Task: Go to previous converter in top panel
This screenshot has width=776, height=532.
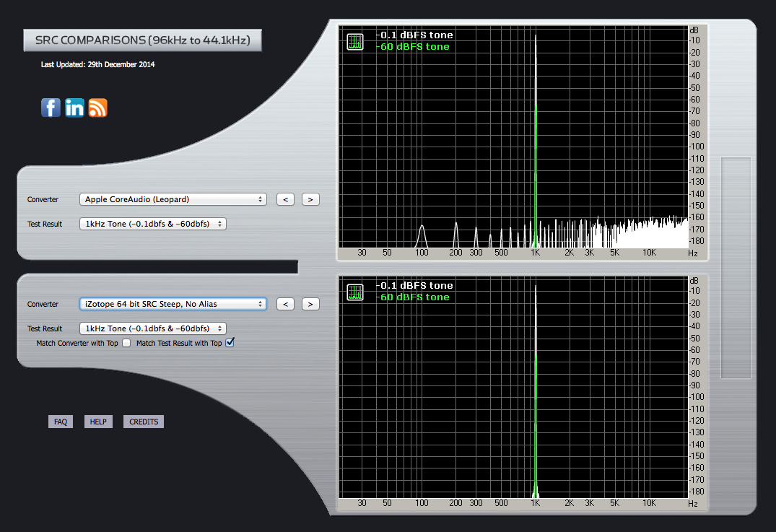Action: [286, 199]
